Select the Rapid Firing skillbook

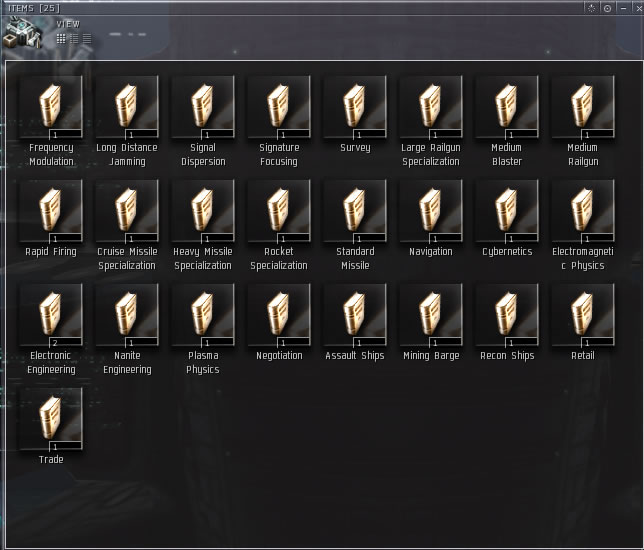(x=51, y=211)
